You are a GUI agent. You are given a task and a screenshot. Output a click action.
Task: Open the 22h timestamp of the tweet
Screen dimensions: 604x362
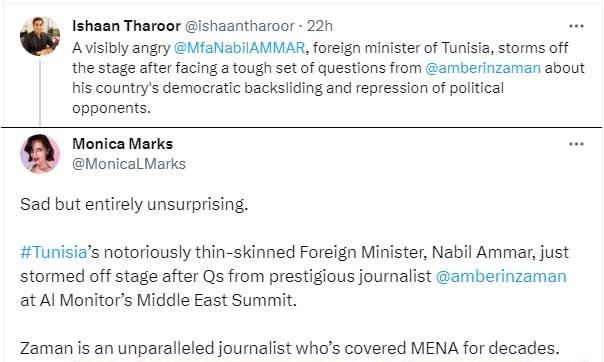click(x=320, y=26)
